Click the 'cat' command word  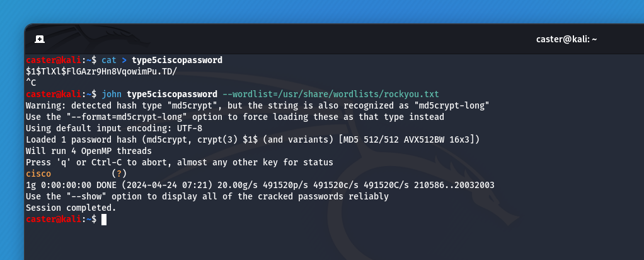109,60
